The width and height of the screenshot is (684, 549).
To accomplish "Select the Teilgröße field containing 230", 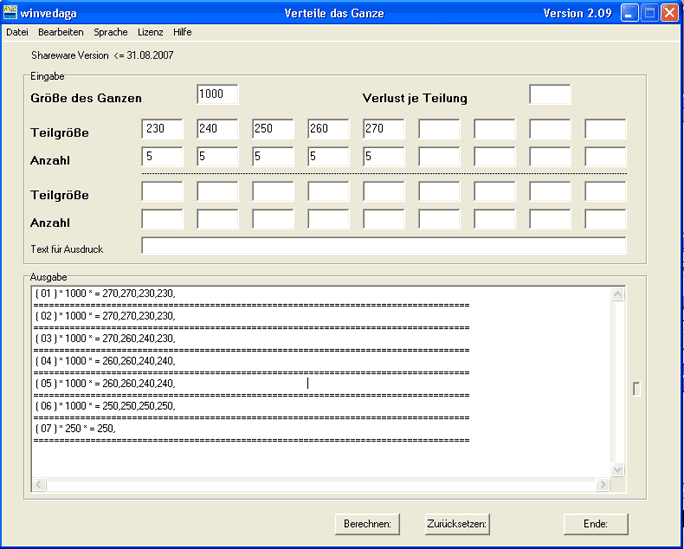I will 162,129.
